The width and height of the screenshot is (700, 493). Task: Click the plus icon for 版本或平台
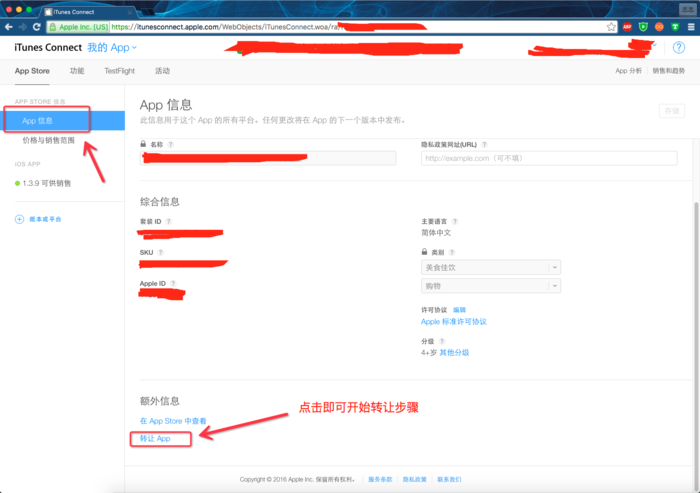click(x=19, y=219)
